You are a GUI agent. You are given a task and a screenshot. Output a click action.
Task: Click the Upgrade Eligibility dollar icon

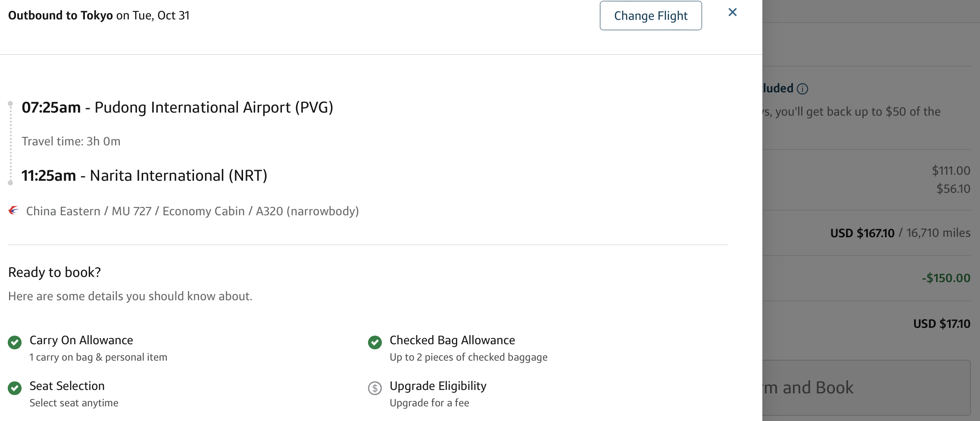(375, 388)
